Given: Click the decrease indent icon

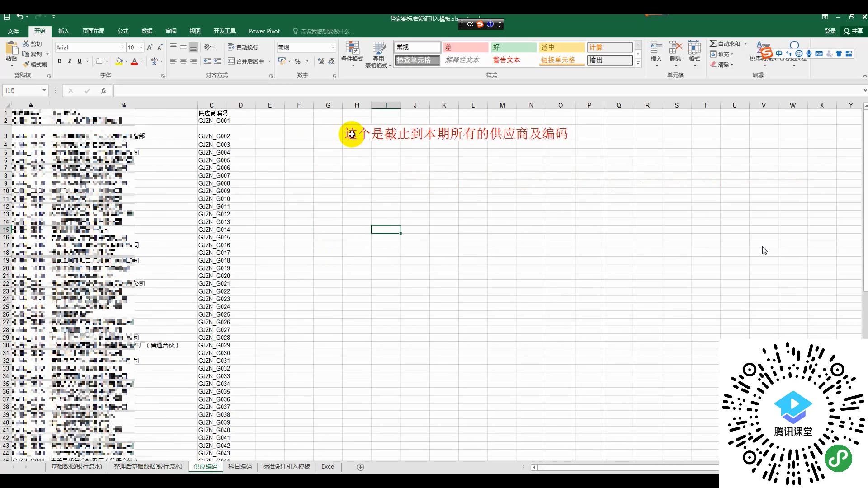Looking at the screenshot, I should pos(208,61).
